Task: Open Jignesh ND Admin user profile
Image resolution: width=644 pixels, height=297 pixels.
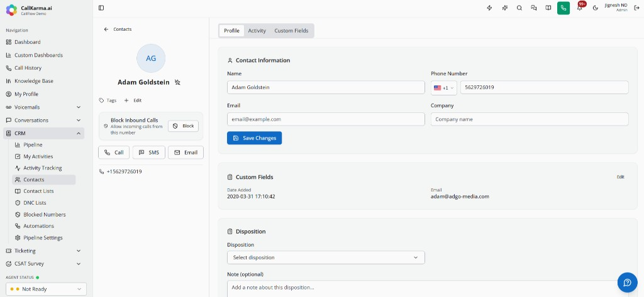Action: (616, 8)
